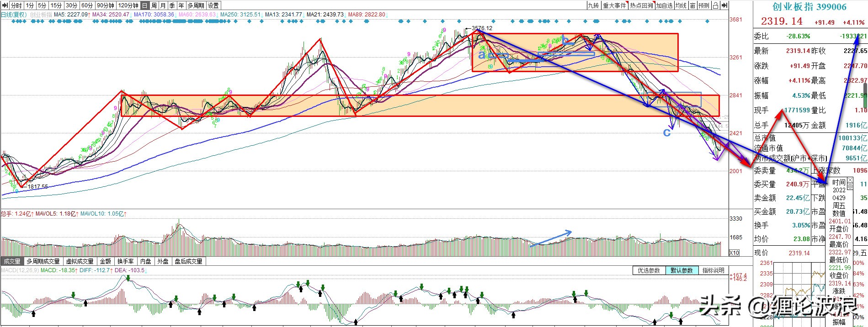Select the 外盘 tab

coord(163,261)
